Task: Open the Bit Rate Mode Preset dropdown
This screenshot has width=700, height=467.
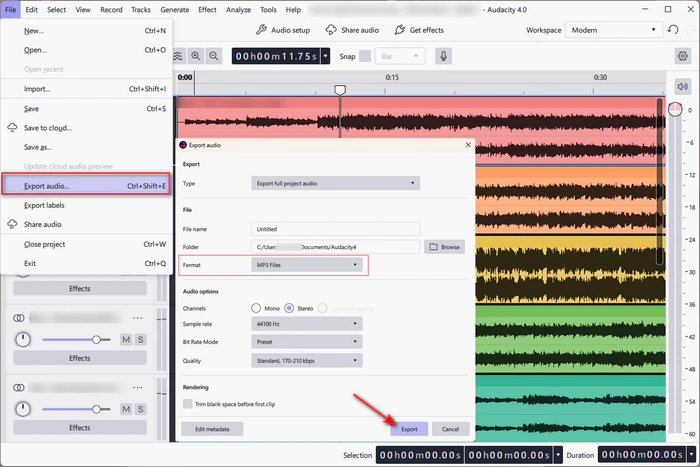Action: pyautogui.click(x=307, y=342)
